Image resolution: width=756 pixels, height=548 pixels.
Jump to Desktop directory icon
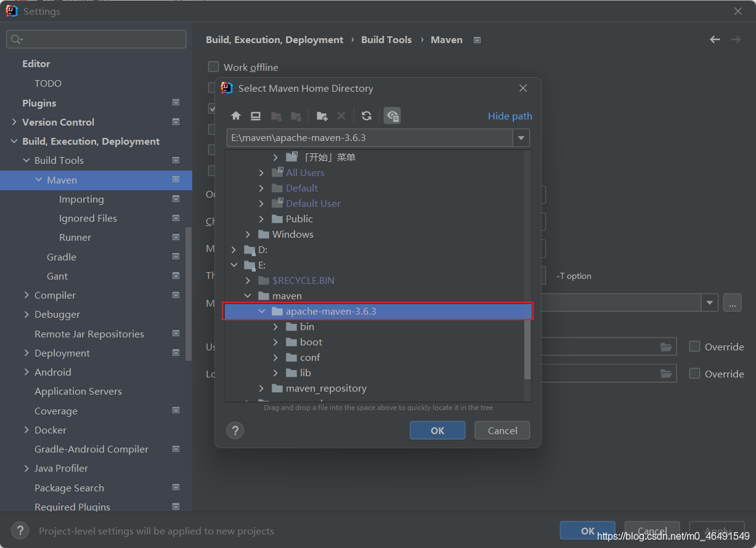pos(256,116)
